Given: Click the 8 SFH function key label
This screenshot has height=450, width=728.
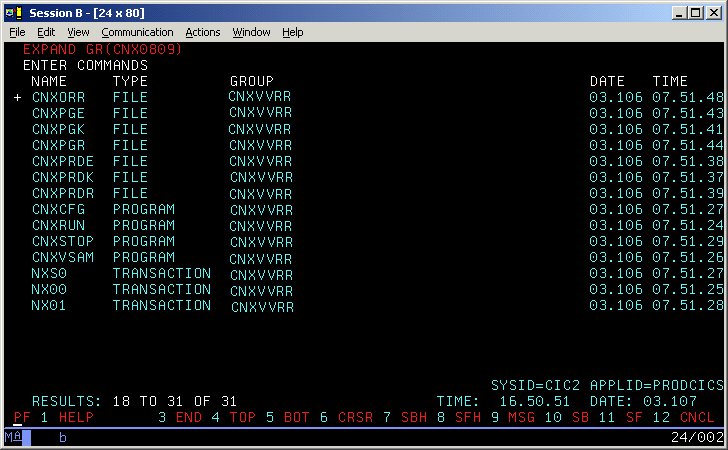Looking at the screenshot, I should pos(459,417).
